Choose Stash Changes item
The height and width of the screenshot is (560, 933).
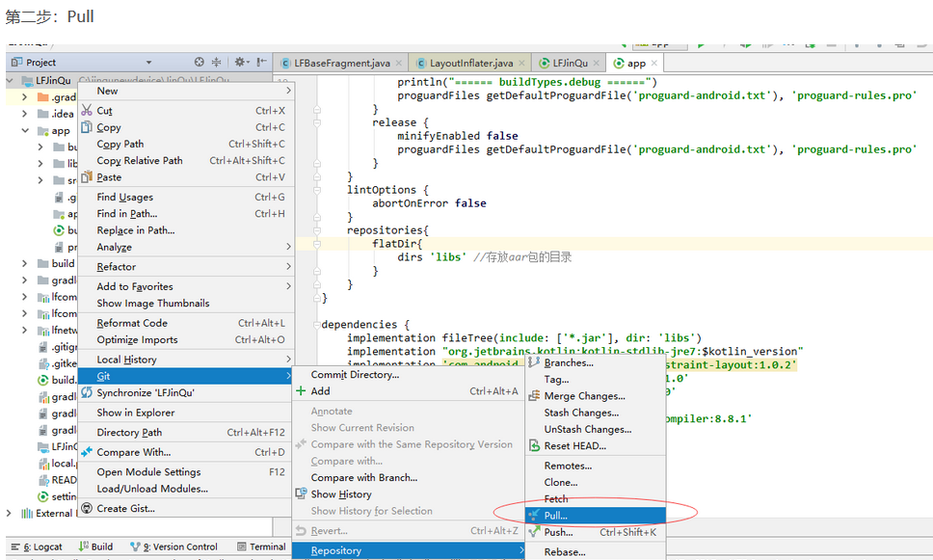[x=595, y=412]
